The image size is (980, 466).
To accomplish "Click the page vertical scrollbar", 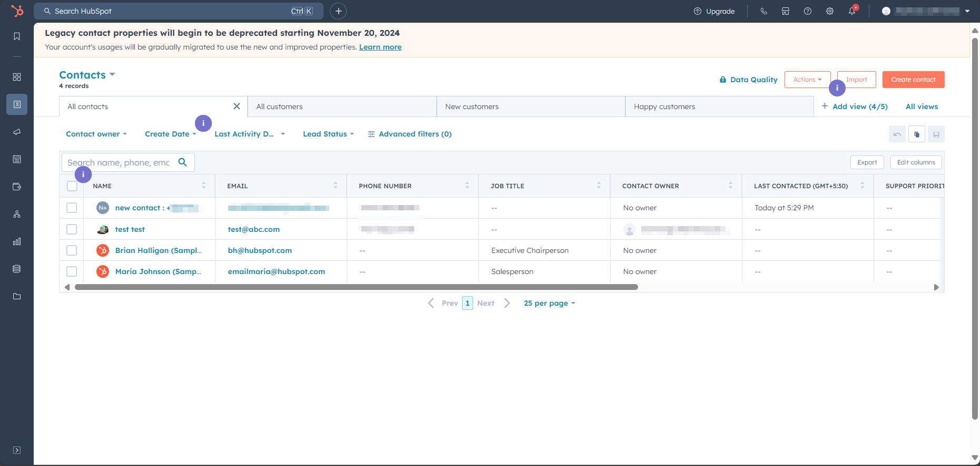I will [x=975, y=229].
